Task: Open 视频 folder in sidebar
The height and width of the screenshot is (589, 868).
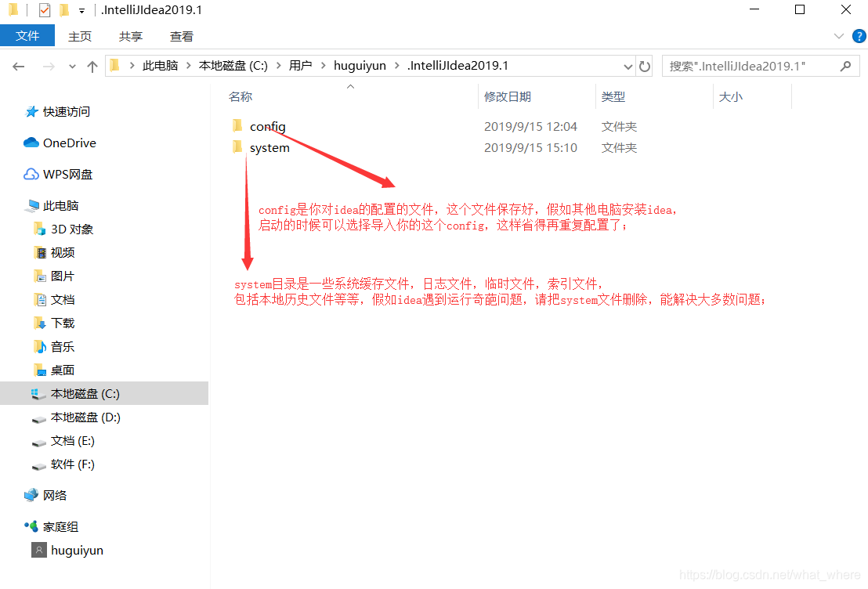Action: coord(63,253)
